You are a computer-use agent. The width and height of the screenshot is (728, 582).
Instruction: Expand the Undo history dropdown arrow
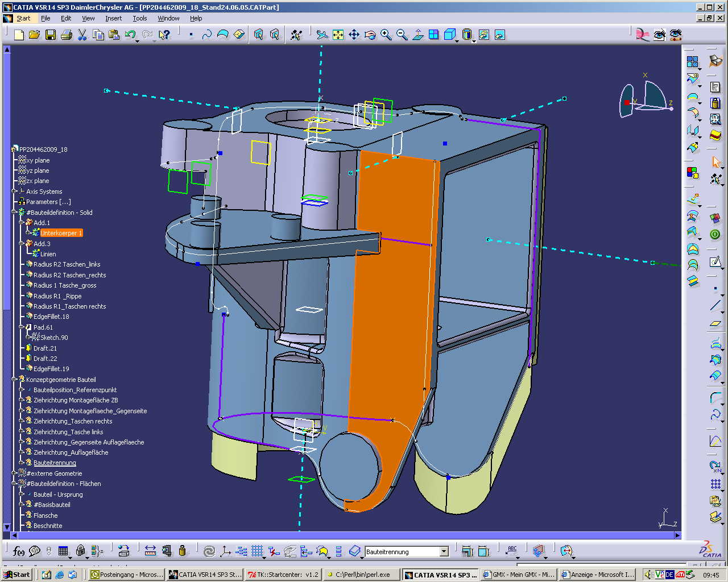click(137, 41)
